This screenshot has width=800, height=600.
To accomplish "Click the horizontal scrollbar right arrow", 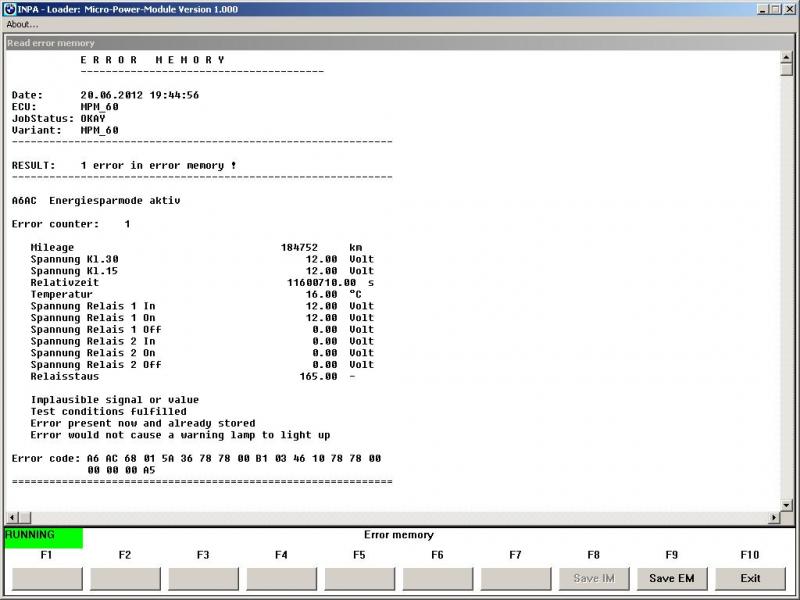I will (x=772, y=517).
